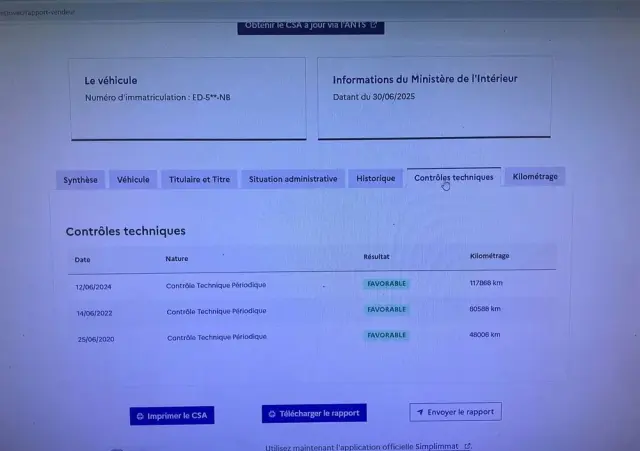Click the 117868 km mileage value
This screenshot has width=640, height=451.
point(485,283)
